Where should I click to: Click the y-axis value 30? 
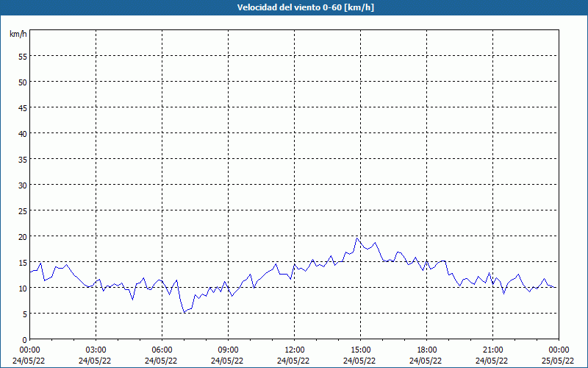[23, 185]
